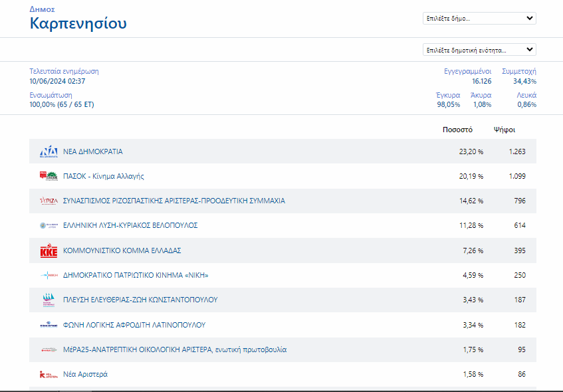
Task: Click the 'Ενσωμάτωση' label
Action: pyautogui.click(x=51, y=95)
